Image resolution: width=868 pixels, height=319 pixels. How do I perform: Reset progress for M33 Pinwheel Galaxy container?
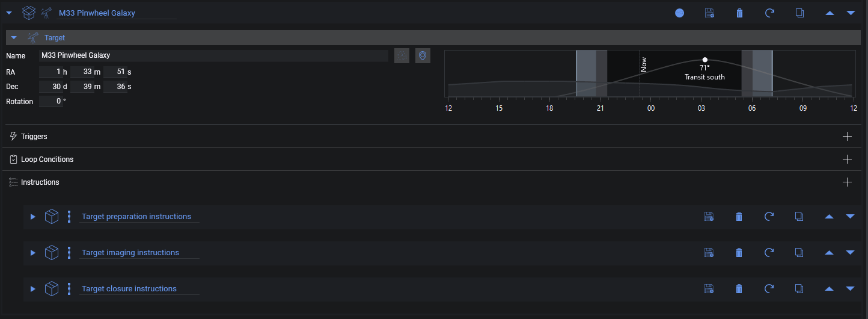(x=769, y=13)
